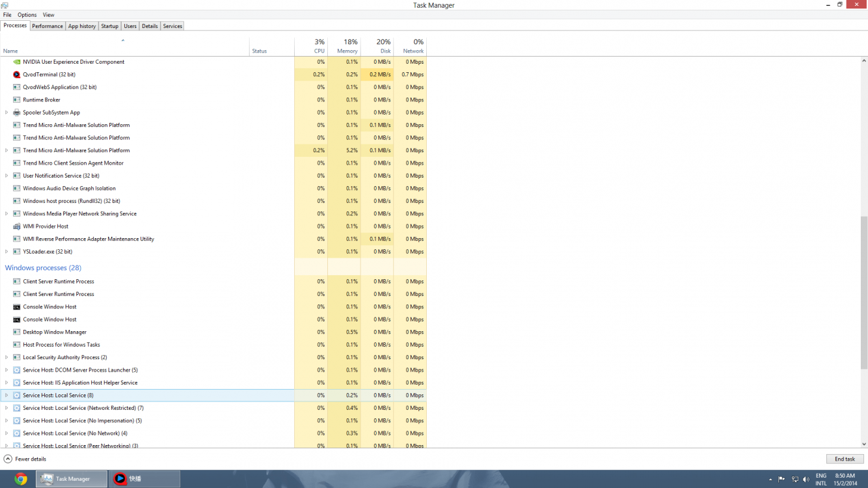Select Service Host: Local Service (No Network) row
The image size is (868, 488).
tap(213, 433)
